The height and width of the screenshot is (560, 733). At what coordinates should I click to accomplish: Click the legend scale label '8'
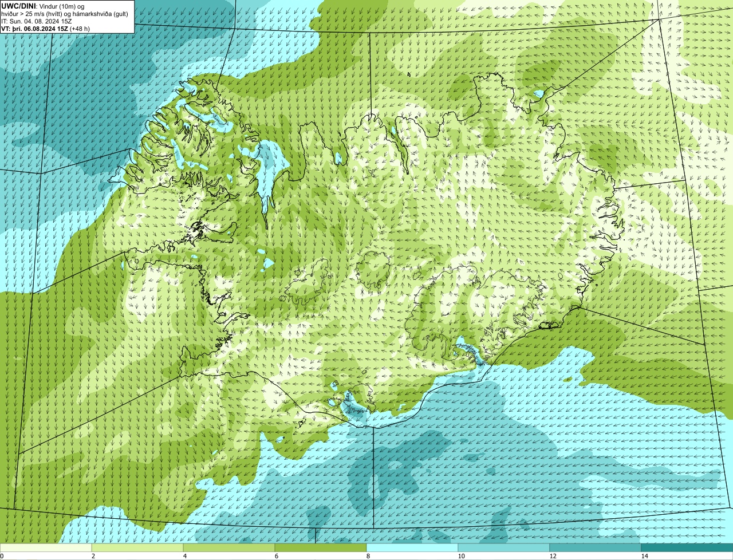pyautogui.click(x=368, y=556)
